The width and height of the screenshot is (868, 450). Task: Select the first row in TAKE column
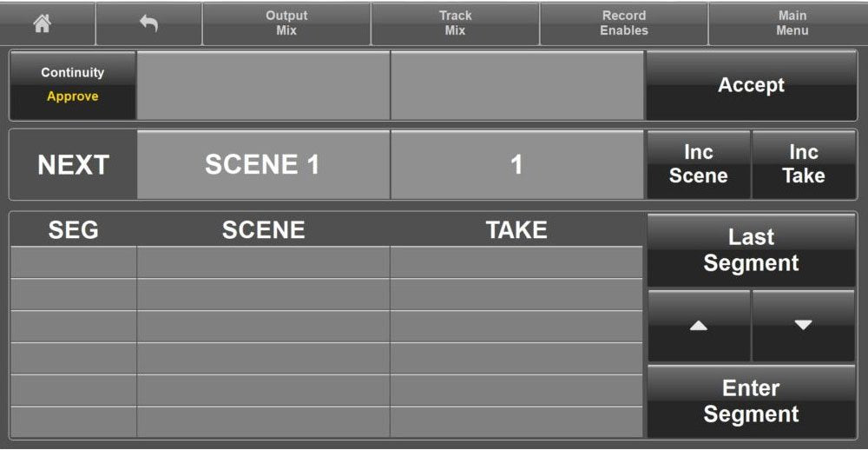click(516, 262)
